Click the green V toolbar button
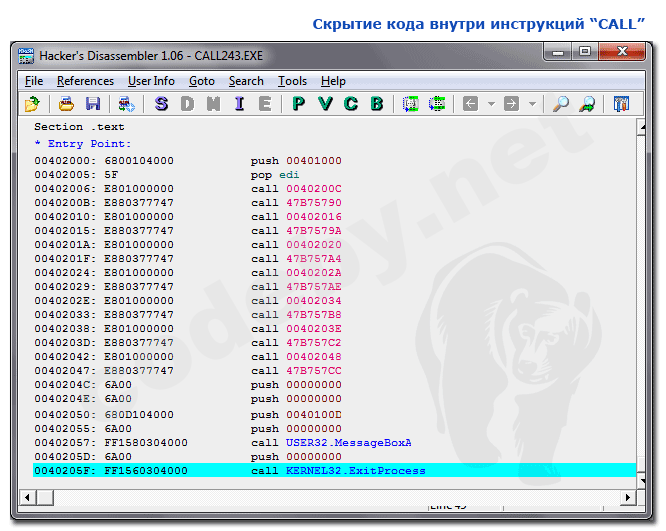 click(x=325, y=104)
